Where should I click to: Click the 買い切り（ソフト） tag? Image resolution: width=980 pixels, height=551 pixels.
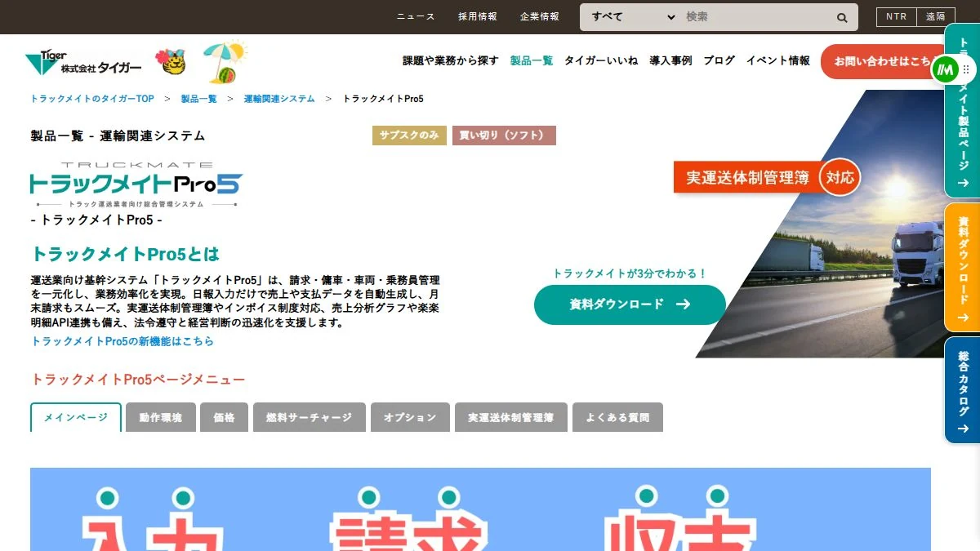tap(504, 136)
